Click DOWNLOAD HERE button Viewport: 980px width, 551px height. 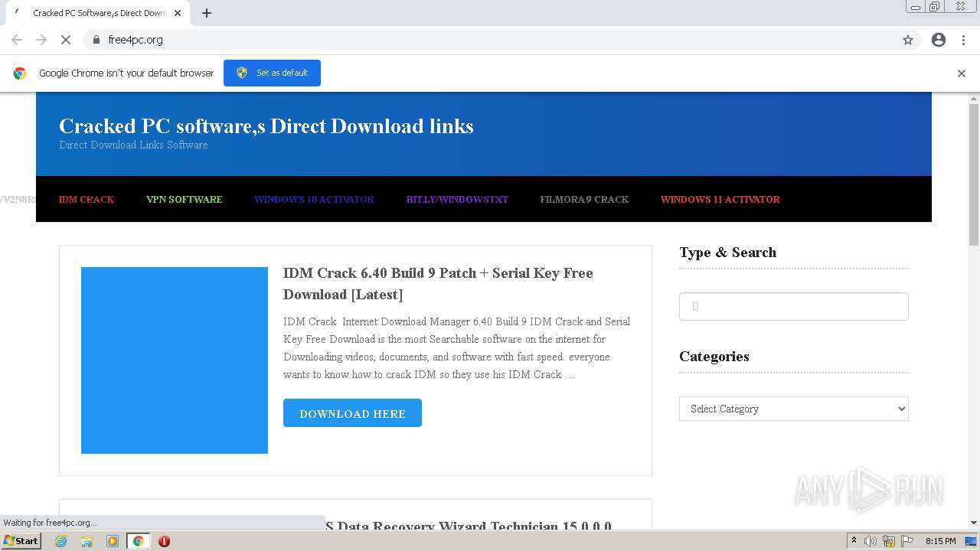[352, 413]
